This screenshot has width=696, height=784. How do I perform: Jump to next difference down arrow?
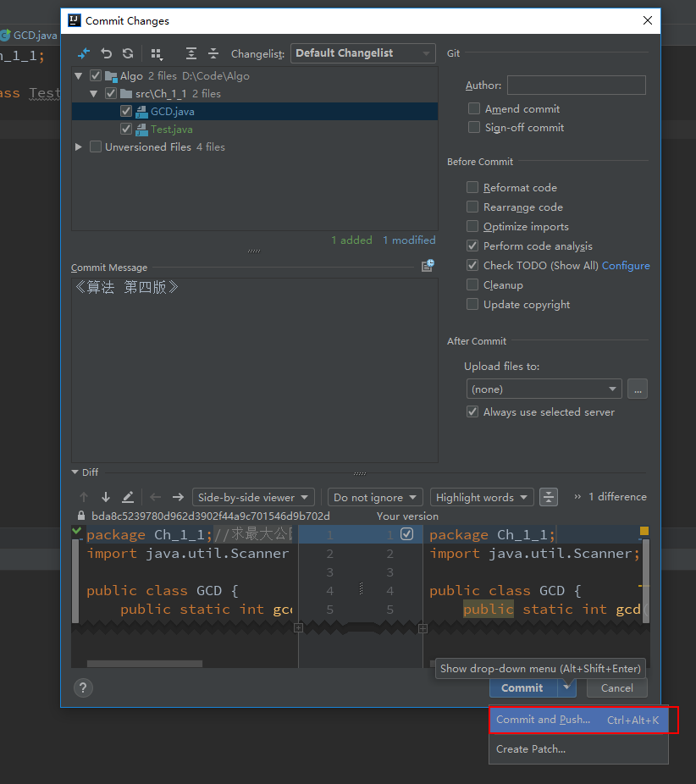pos(106,497)
